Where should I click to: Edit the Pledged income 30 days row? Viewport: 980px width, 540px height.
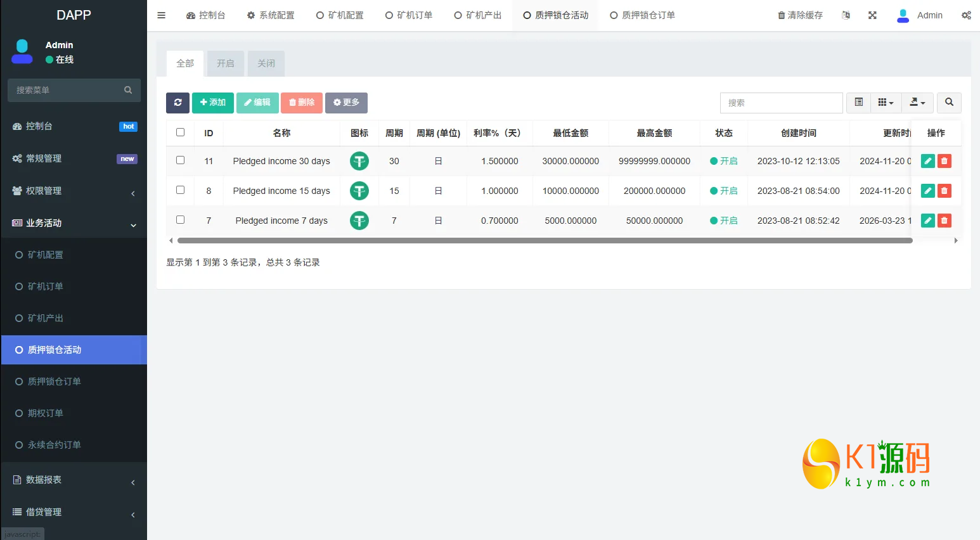927,161
